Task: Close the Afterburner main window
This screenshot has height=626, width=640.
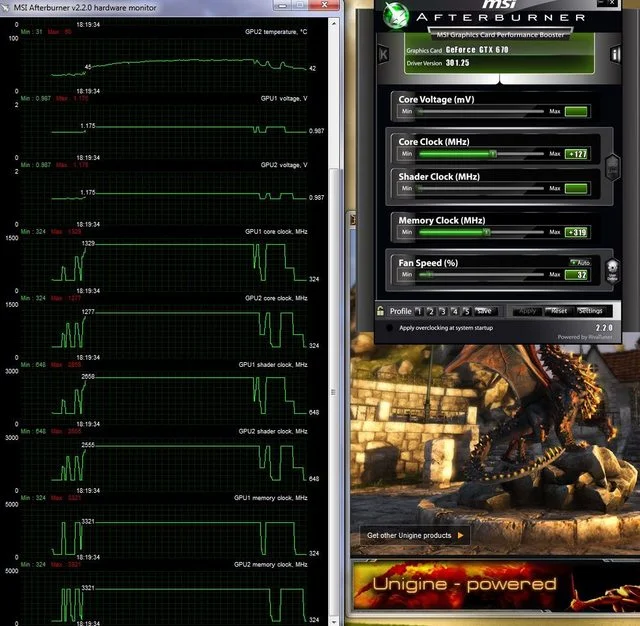Action: pyautogui.click(x=612, y=3)
